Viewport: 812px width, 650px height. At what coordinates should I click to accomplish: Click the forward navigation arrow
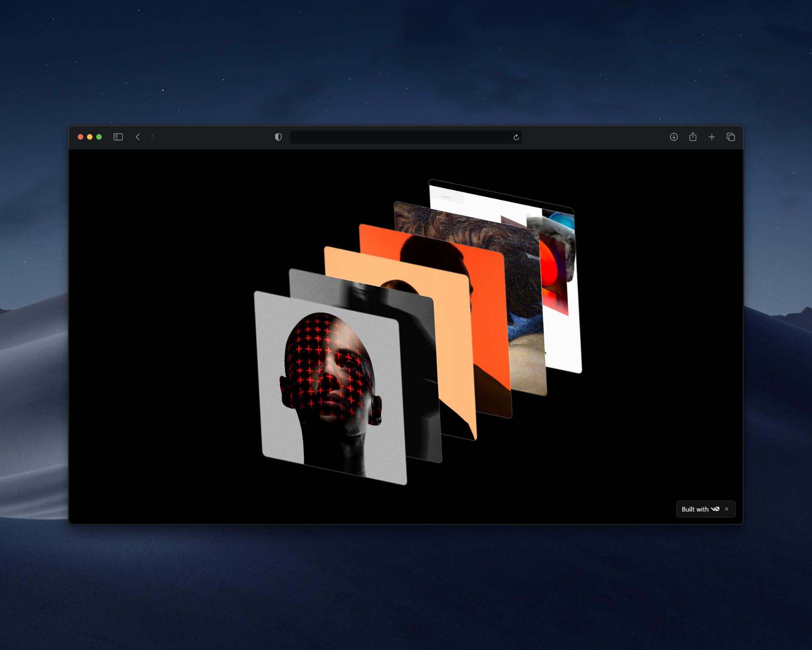[153, 137]
